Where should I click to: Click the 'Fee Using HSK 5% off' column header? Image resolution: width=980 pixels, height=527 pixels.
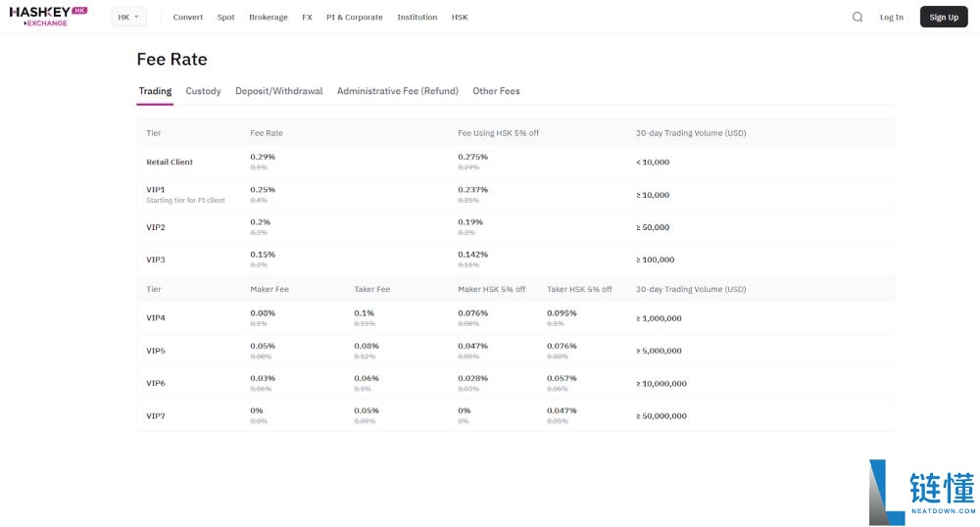point(498,133)
